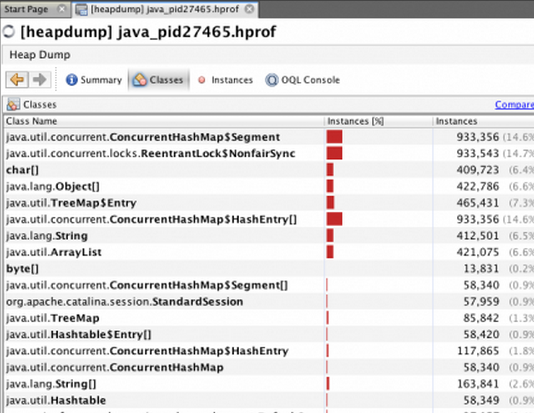Sort by Class Name column header

(163, 121)
